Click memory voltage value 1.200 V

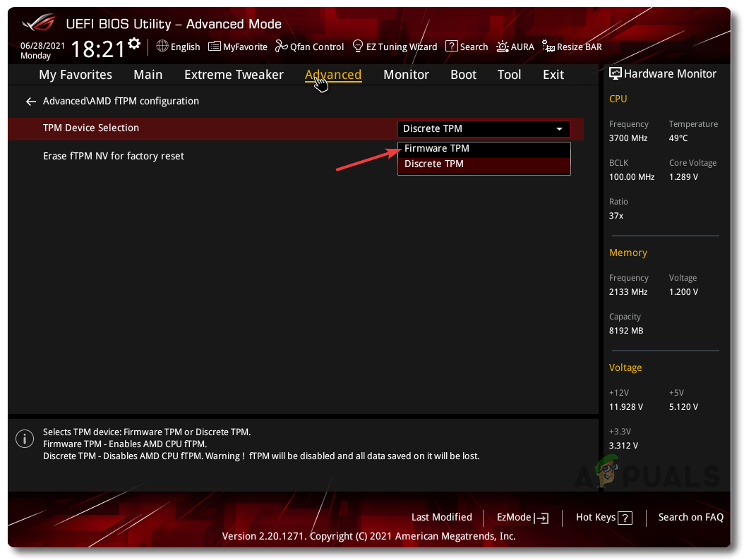[683, 292]
